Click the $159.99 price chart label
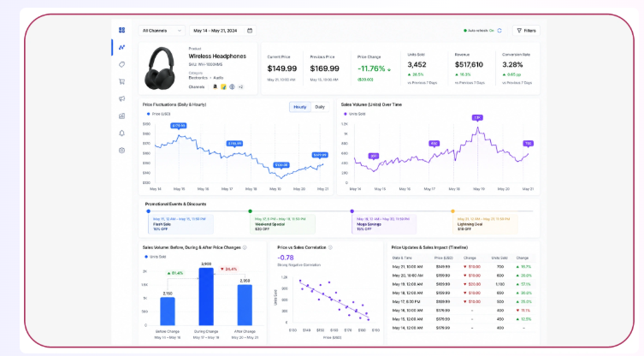 tap(234, 144)
